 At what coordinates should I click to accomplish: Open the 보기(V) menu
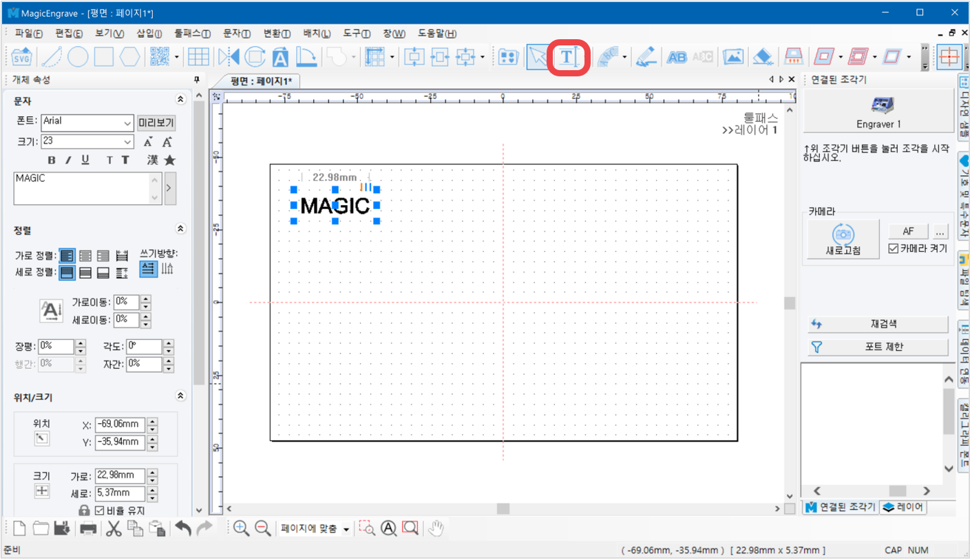coord(109,33)
